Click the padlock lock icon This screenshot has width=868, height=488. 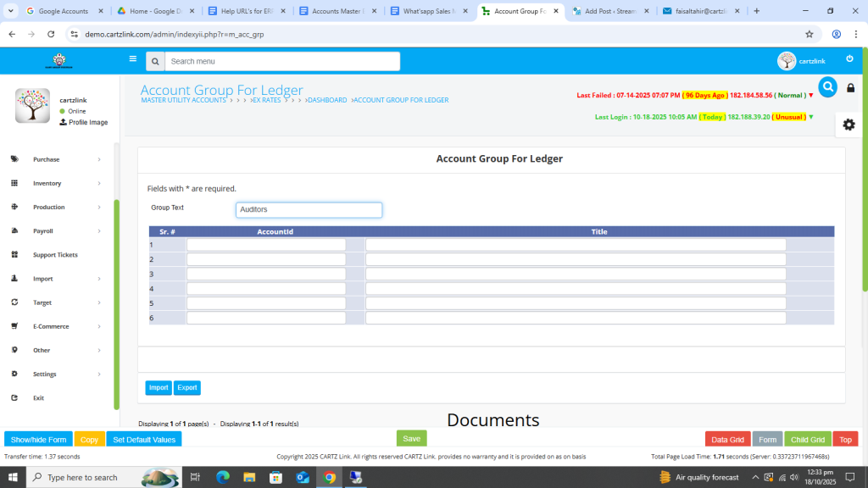pos(851,88)
